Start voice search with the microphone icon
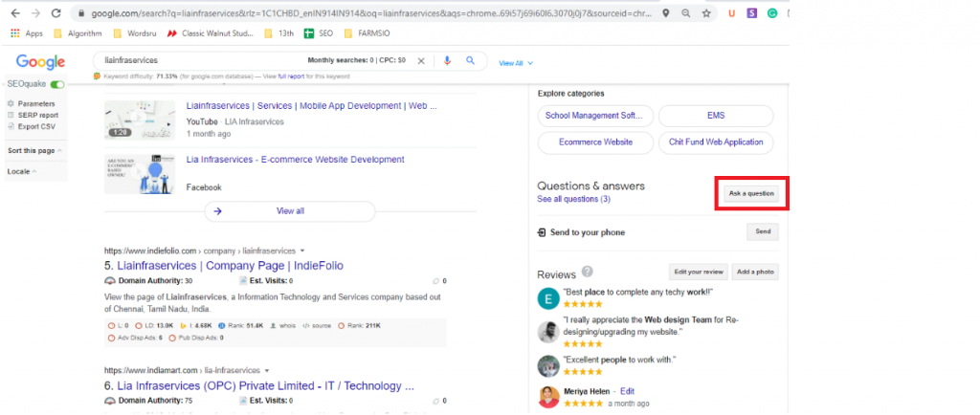980x415 pixels. tap(447, 60)
